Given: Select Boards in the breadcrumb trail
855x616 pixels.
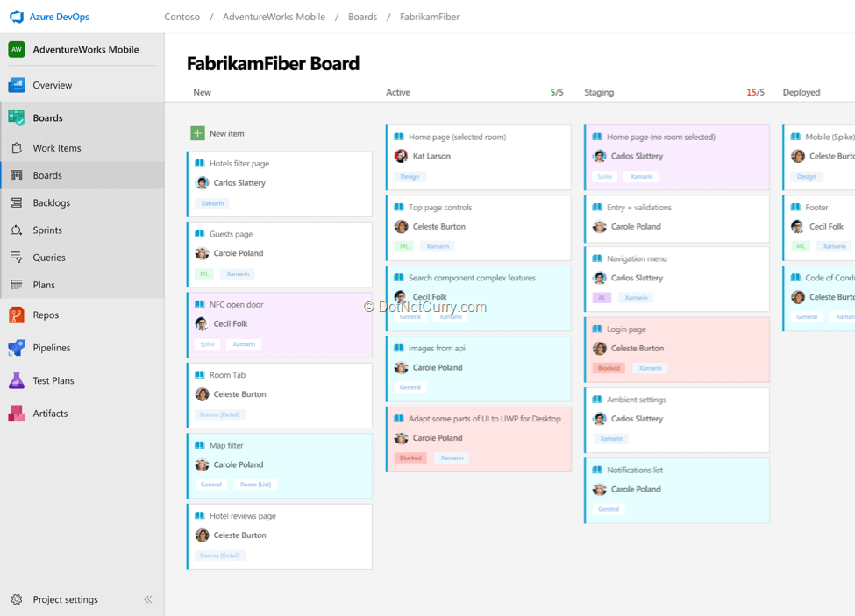Looking at the screenshot, I should click(x=362, y=16).
